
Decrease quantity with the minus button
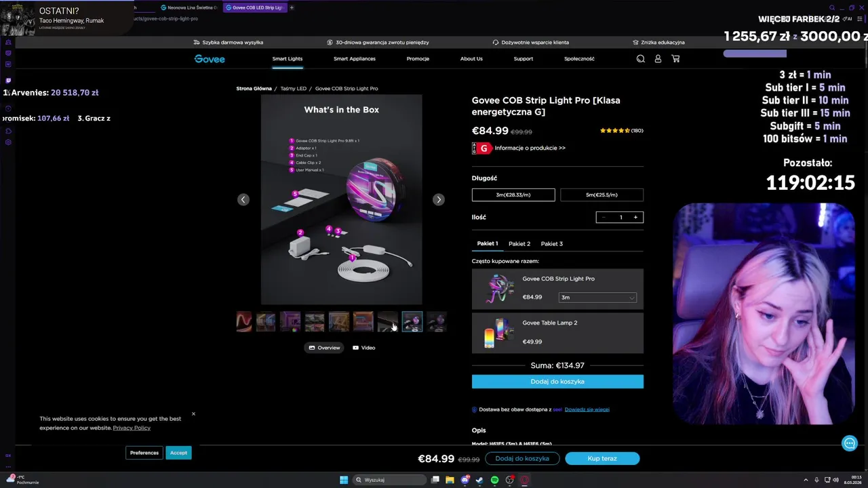605,217
